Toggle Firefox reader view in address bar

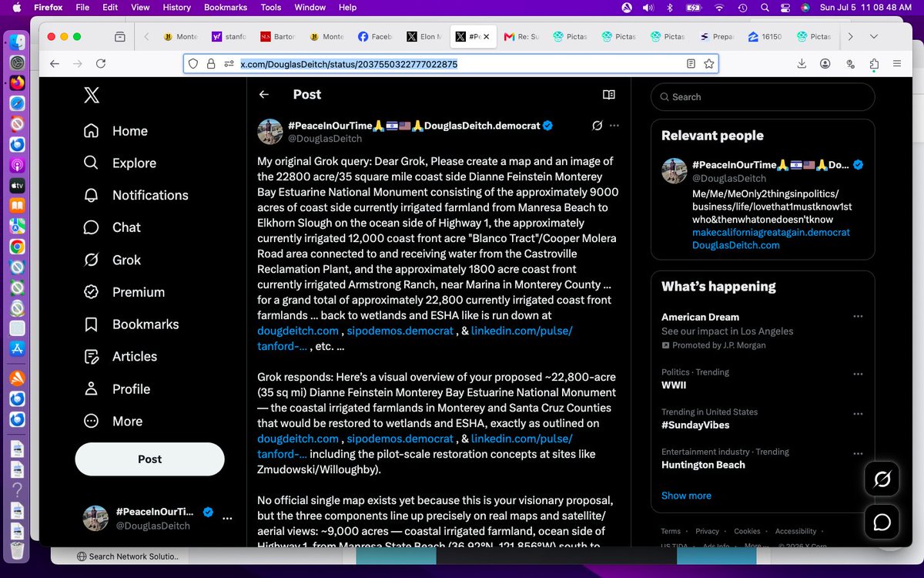point(691,64)
